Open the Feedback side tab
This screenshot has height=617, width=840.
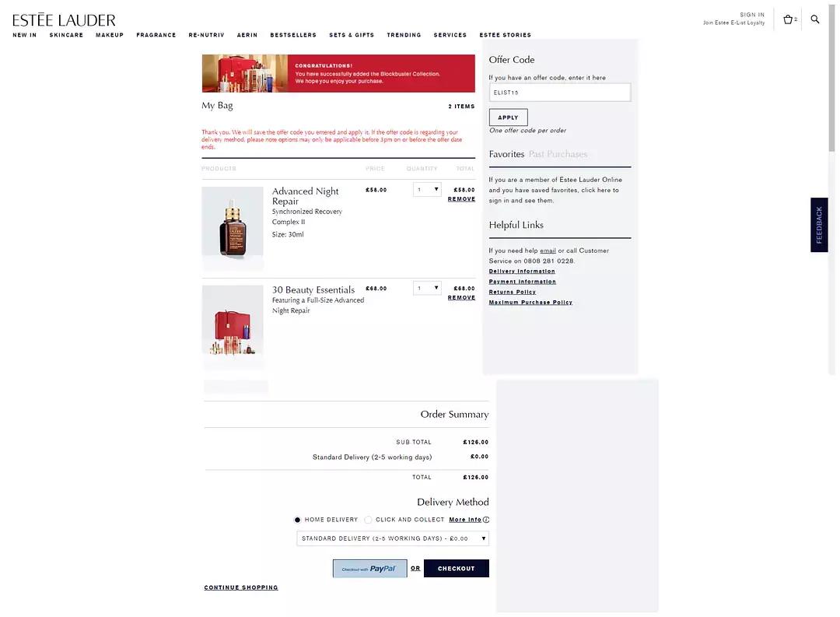click(819, 225)
